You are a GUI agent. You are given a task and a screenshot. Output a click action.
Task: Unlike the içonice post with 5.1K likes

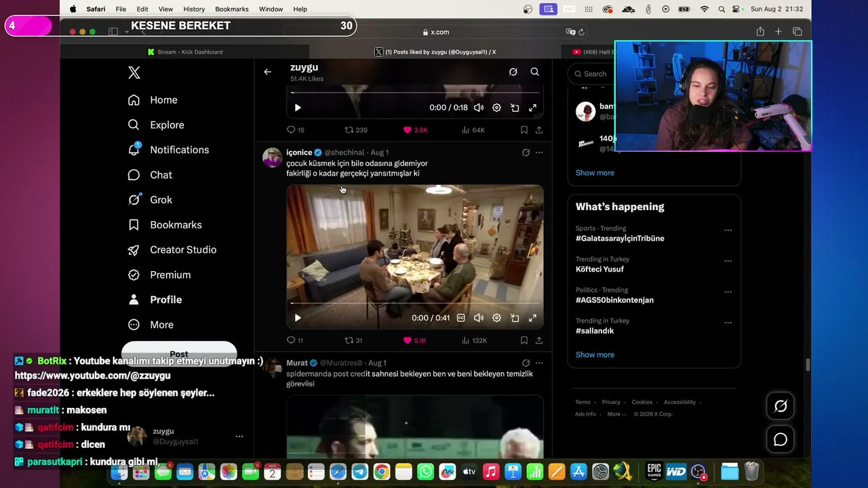click(x=414, y=340)
